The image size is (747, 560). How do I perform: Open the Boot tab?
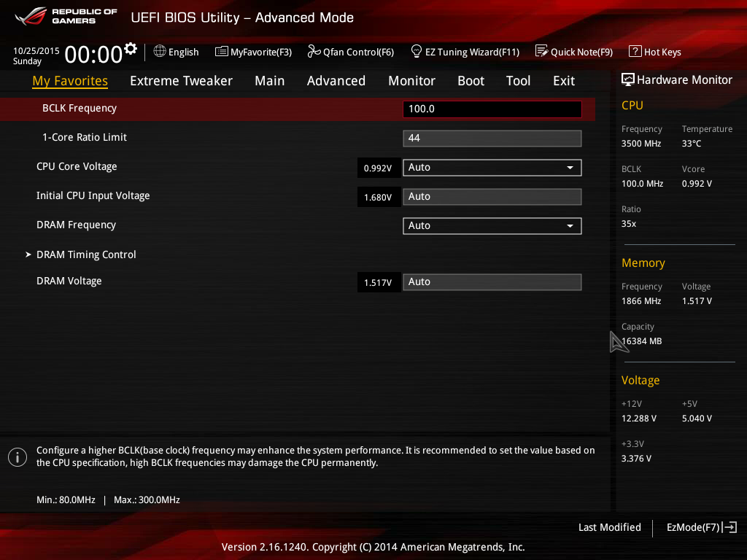[471, 81]
